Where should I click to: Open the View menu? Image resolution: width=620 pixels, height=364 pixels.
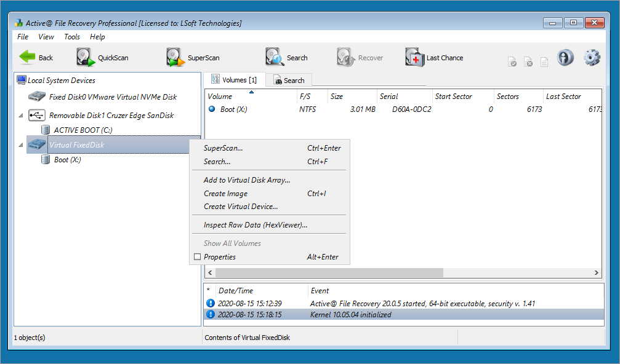point(46,37)
